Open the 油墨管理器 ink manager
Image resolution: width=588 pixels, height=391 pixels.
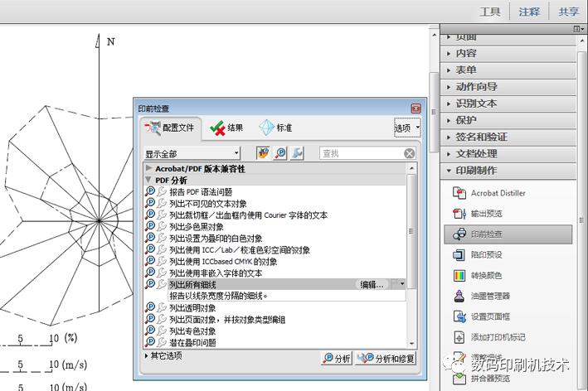[x=482, y=297]
